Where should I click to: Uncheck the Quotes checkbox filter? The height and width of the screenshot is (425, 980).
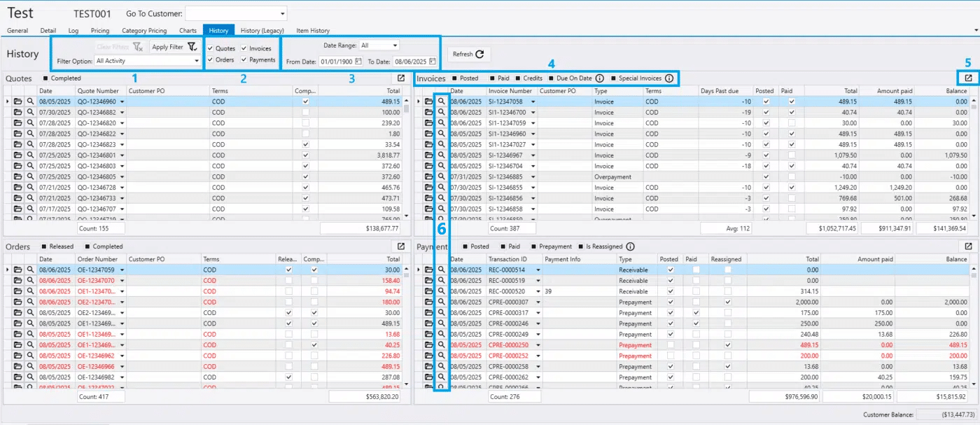[x=210, y=48]
